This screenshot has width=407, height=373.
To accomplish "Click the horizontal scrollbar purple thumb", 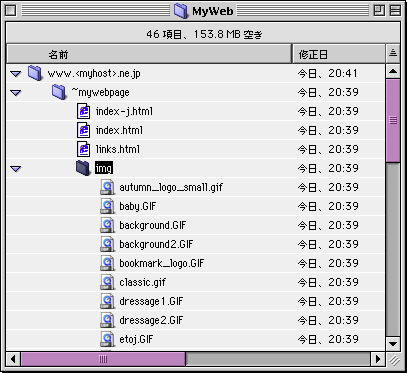I will pyautogui.click(x=103, y=359).
